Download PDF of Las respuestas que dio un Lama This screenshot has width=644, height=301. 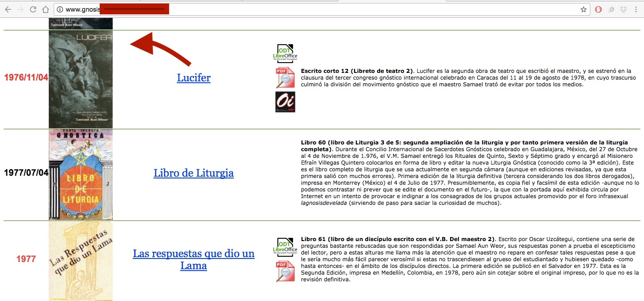pyautogui.click(x=285, y=271)
